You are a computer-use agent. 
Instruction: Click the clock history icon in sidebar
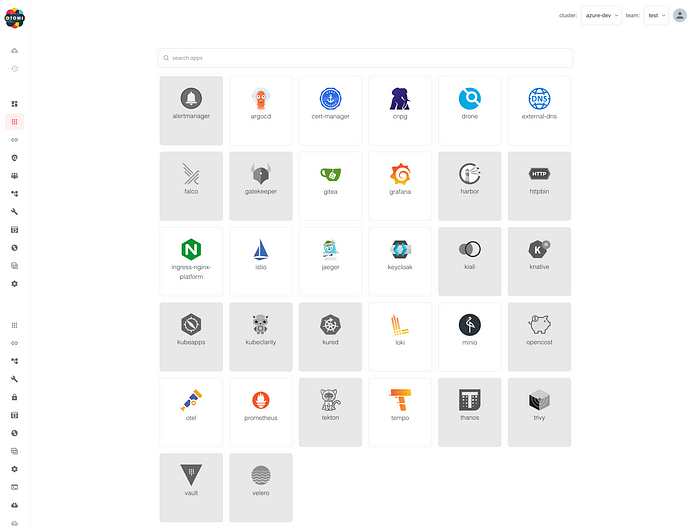14,69
